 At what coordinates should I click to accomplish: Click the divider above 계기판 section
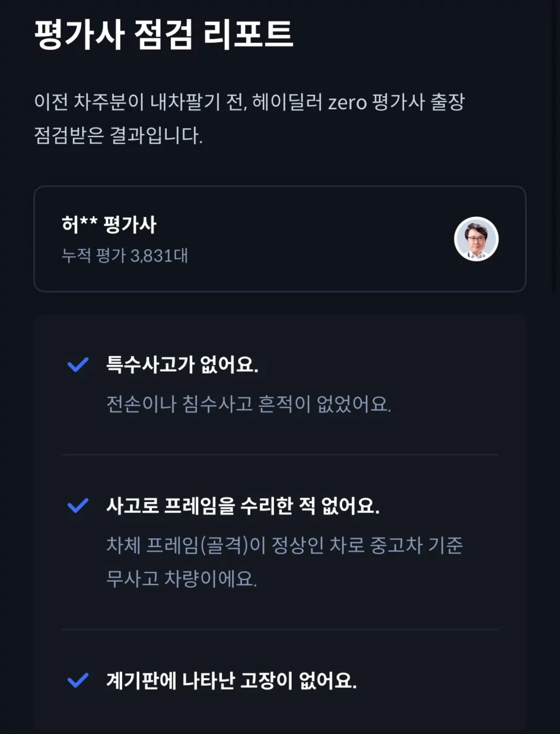pyautogui.click(x=279, y=629)
